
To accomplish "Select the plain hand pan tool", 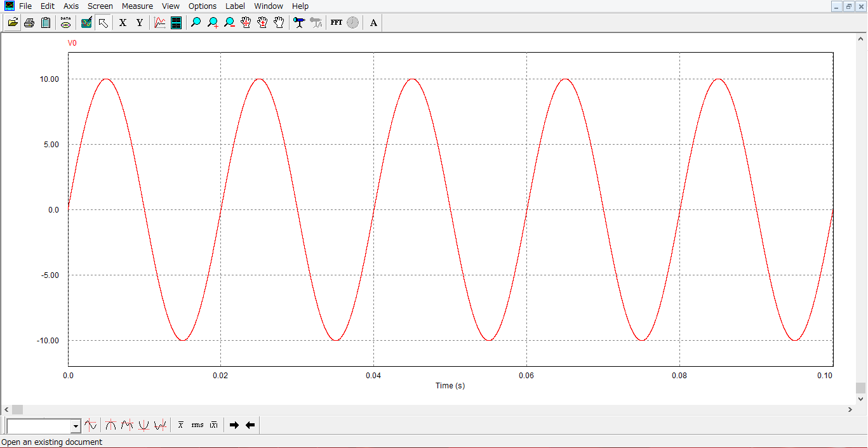I will (279, 23).
